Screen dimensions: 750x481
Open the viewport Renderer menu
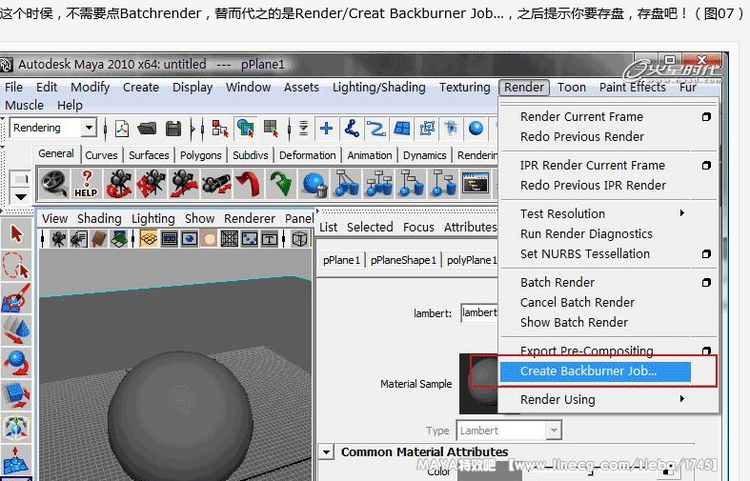coord(250,219)
